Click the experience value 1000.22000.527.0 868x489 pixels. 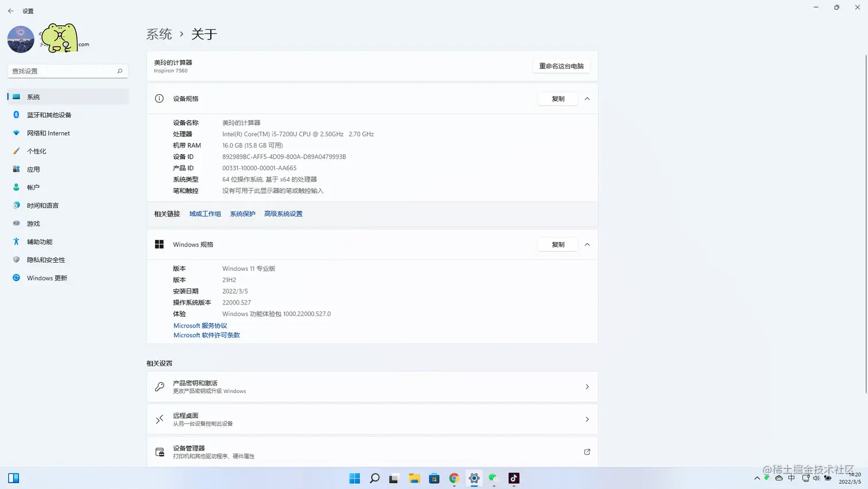point(277,314)
